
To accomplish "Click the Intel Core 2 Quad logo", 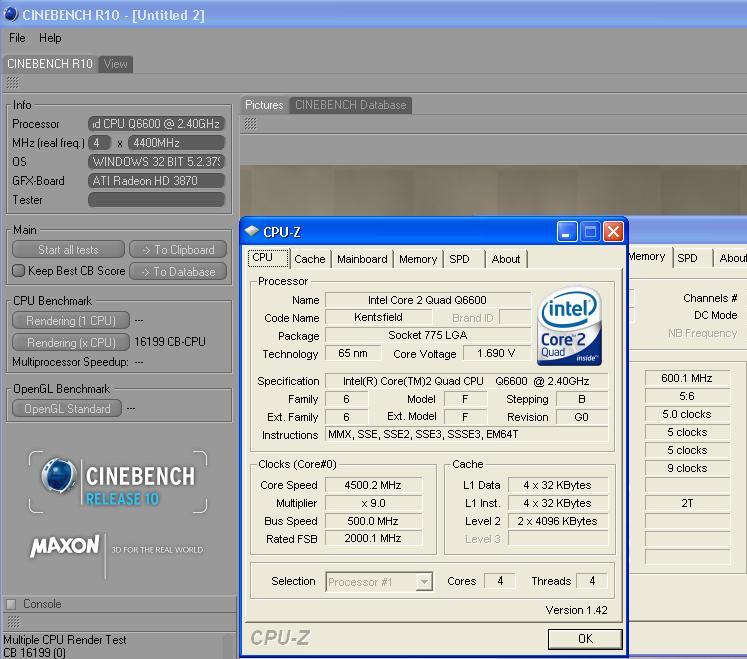I will coord(569,326).
